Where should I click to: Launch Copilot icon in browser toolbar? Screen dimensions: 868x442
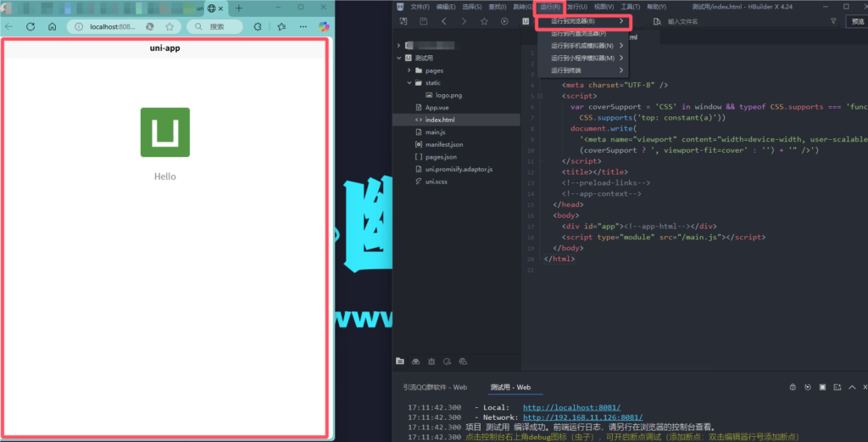324,26
